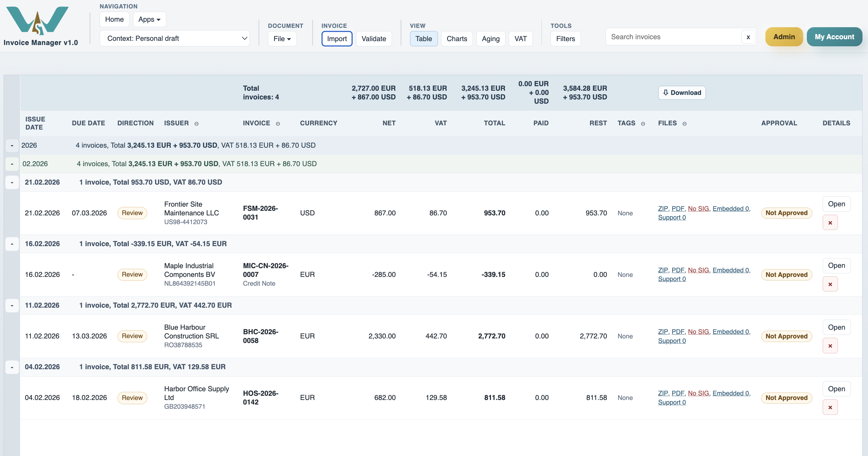
Task: Open My Account
Action: click(834, 37)
